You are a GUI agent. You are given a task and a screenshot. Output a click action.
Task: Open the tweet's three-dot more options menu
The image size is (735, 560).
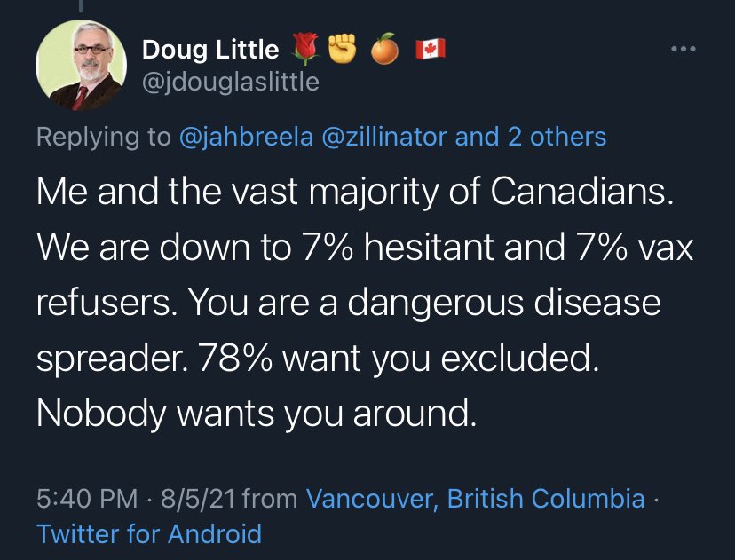[684, 51]
